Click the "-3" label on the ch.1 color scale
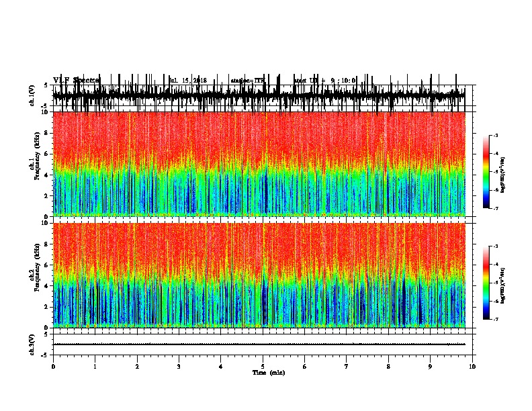Image resolution: width=532 pixels, height=411 pixels. (495, 135)
